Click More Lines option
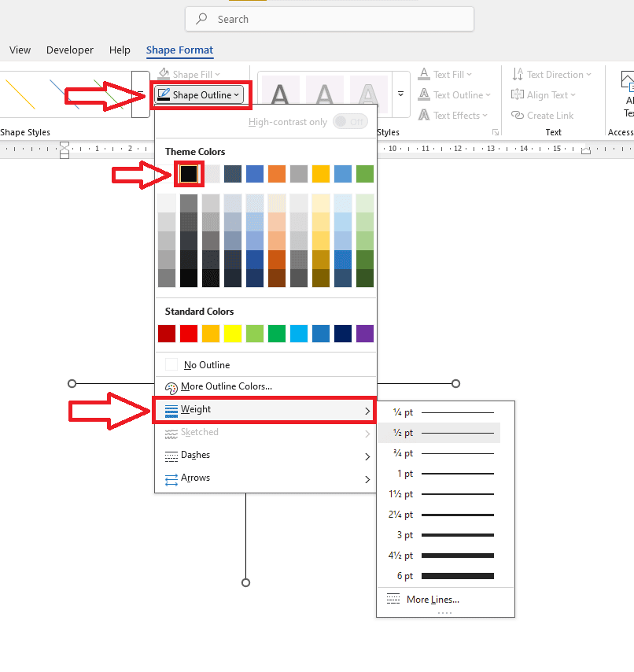Screen dimensions: 634x672 [x=432, y=600]
